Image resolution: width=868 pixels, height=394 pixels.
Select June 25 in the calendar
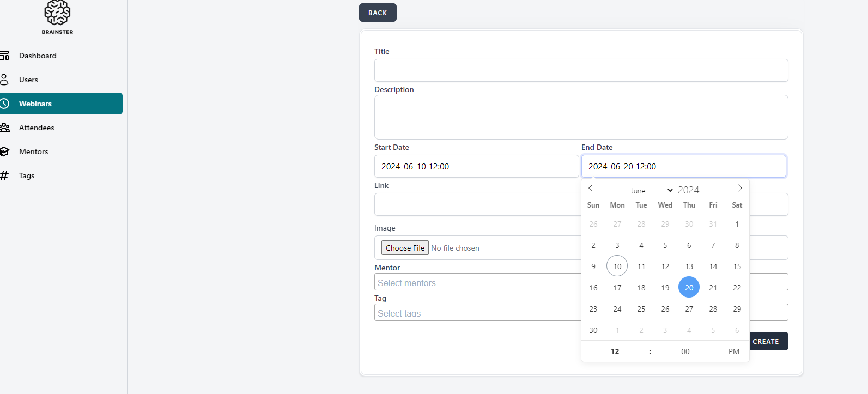click(x=641, y=309)
